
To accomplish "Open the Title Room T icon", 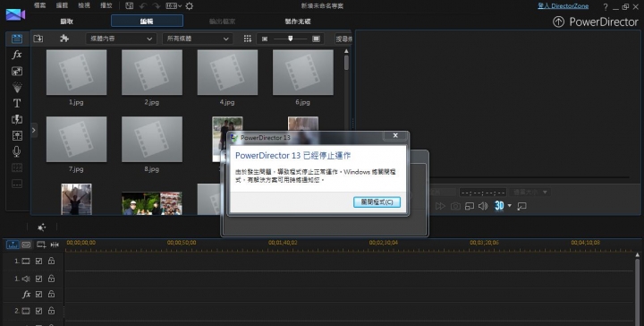I will pos(17,103).
